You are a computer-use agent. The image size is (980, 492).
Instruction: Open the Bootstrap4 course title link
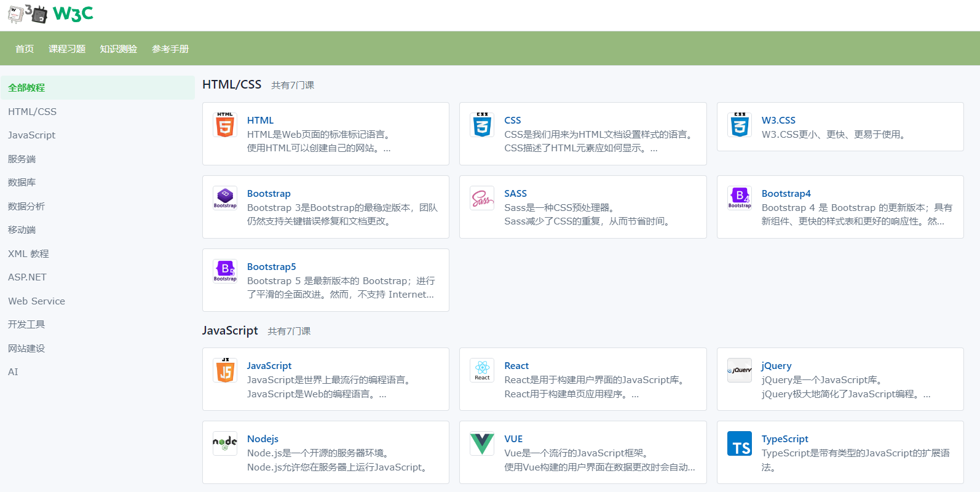786,194
